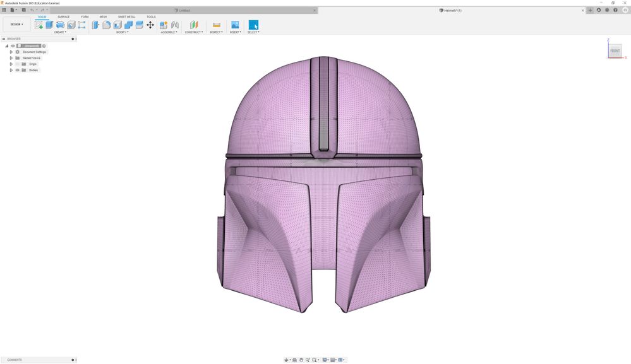
Task: Select the Look At navigation tool
Action: tap(294, 360)
